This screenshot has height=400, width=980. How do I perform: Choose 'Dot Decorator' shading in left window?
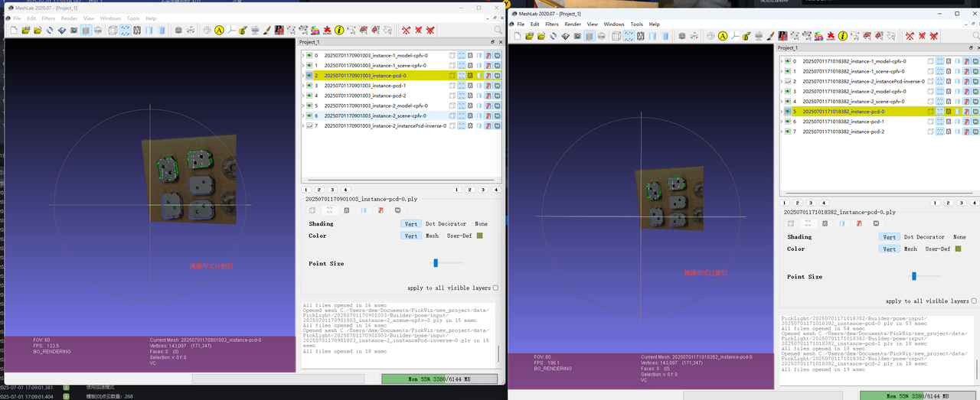(x=446, y=224)
